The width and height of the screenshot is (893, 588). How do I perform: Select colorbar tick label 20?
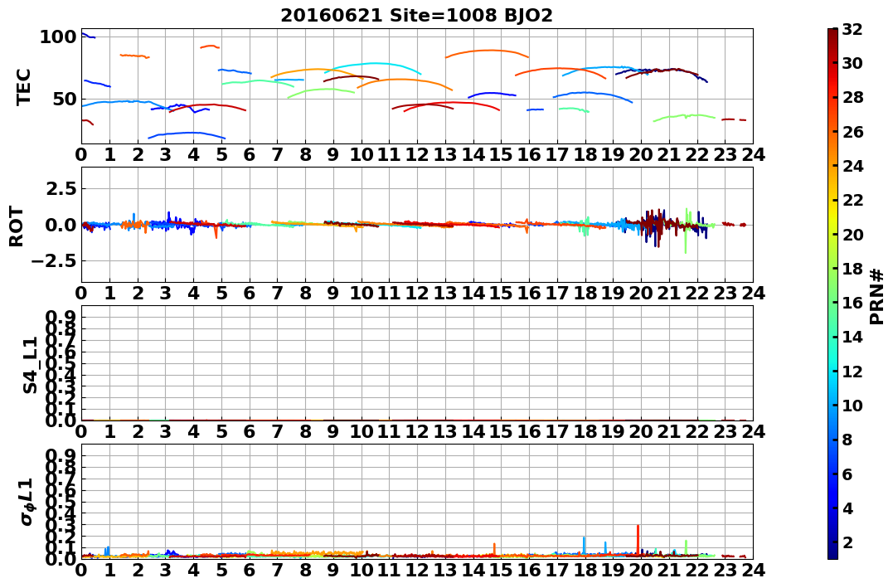pos(852,234)
